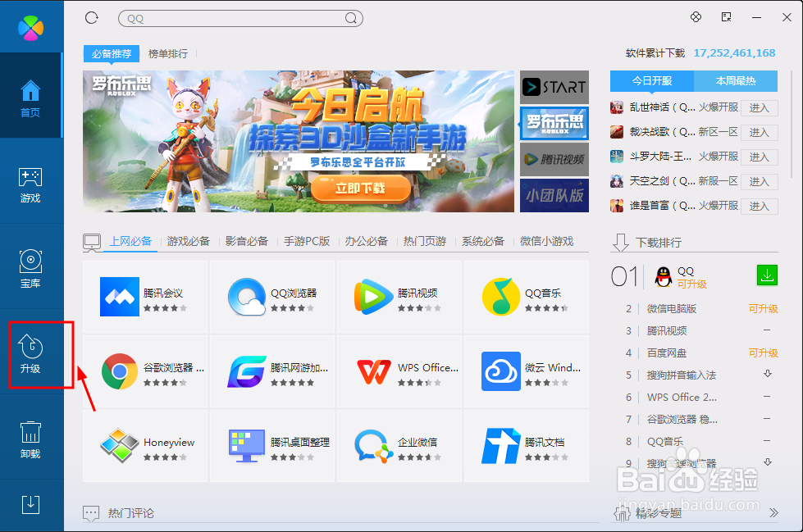Open the 企业微信 app tile

pyautogui.click(x=399, y=446)
